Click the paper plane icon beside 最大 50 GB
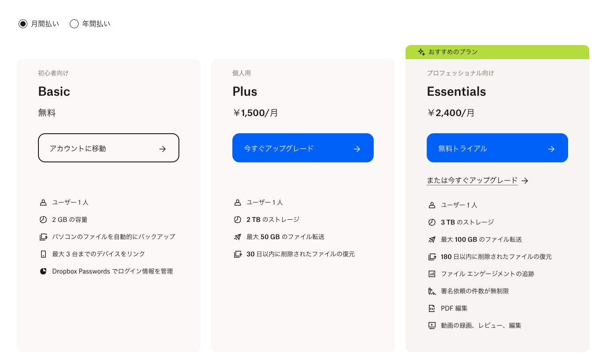603x364 pixels. tap(238, 237)
